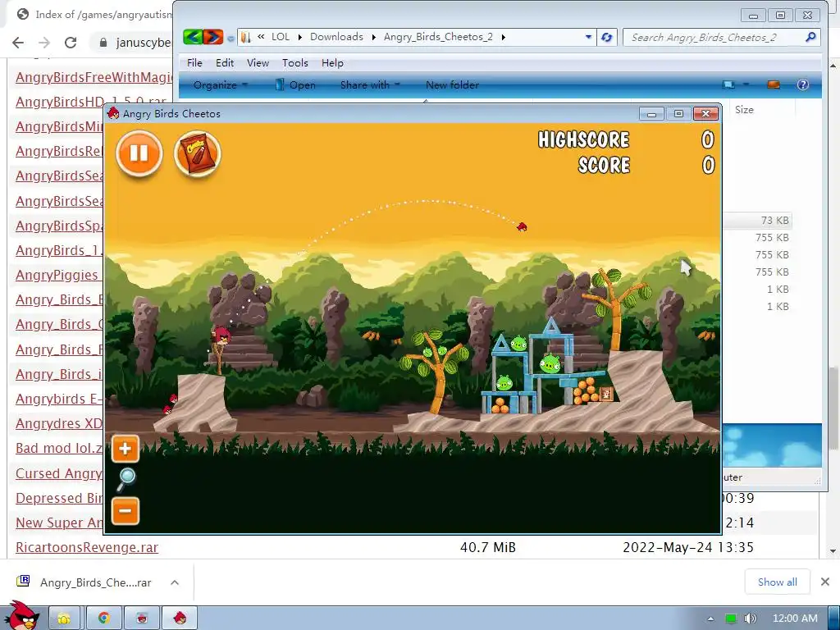Expand arrow after LOL breadcrumb
The image size is (840, 630).
(x=299, y=37)
